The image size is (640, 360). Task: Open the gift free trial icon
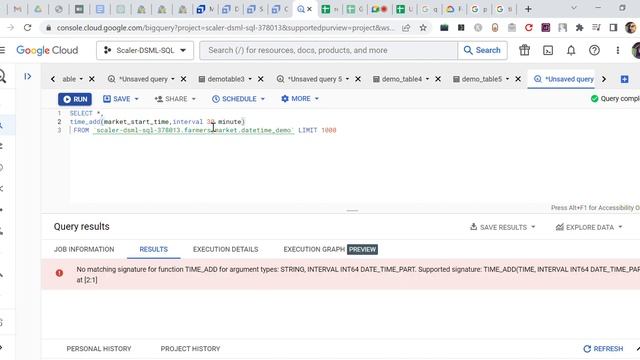click(524, 50)
